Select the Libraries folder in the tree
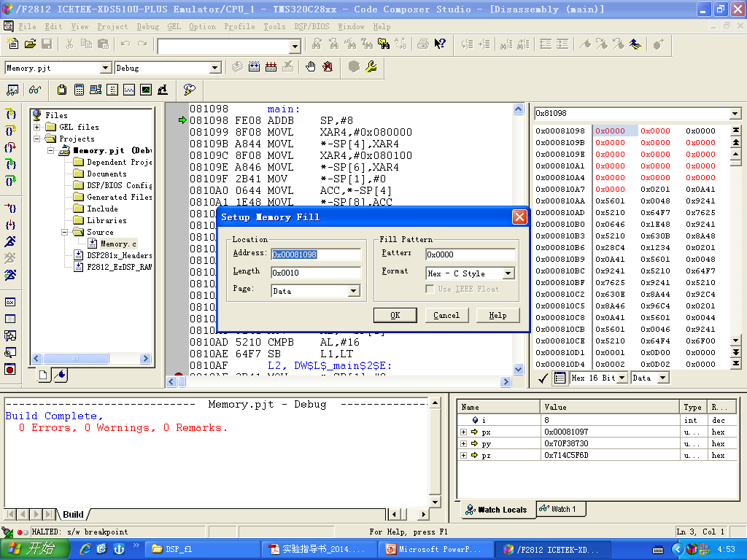 (107, 220)
